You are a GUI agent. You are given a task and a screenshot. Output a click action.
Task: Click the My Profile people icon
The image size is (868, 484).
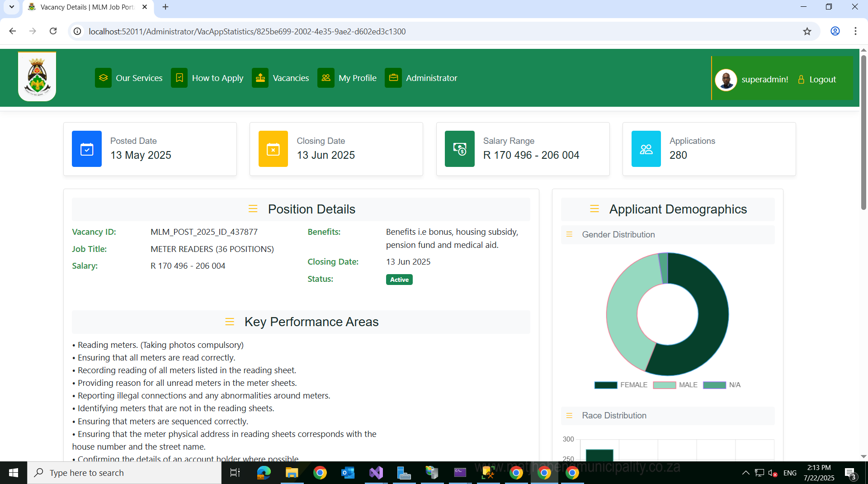pos(325,78)
